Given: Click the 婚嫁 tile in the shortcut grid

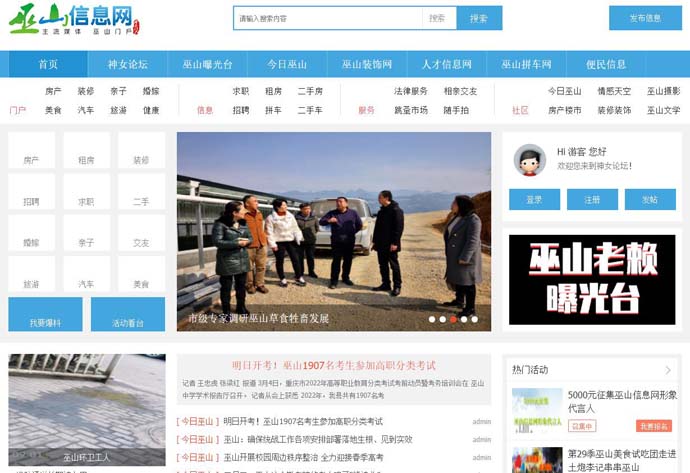Looking at the screenshot, I should [x=32, y=233].
